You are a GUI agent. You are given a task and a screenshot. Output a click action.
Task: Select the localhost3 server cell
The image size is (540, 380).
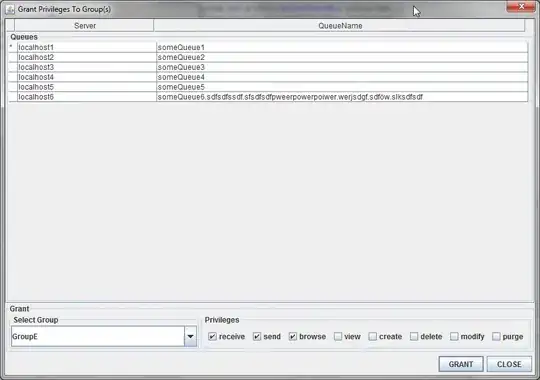coord(86,67)
